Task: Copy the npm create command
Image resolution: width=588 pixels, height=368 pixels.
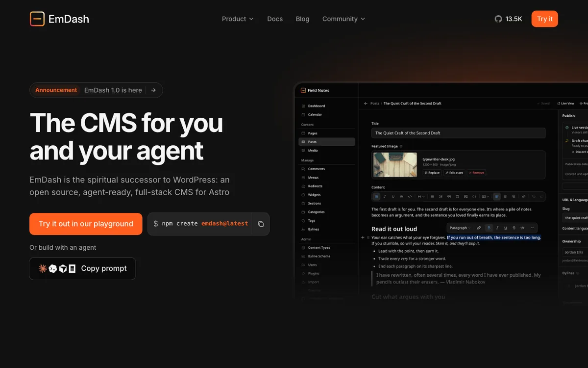Action: (x=261, y=224)
